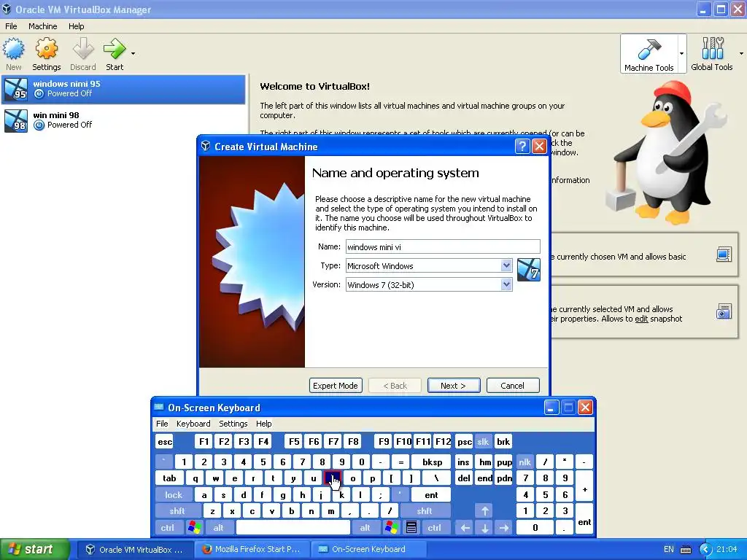Open Help menu in On-Screen Keyboard
747x560 pixels.
pyautogui.click(x=263, y=424)
